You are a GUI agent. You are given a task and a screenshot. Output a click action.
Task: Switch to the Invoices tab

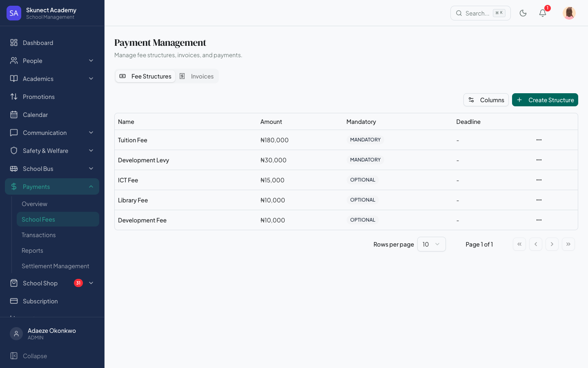tap(197, 76)
